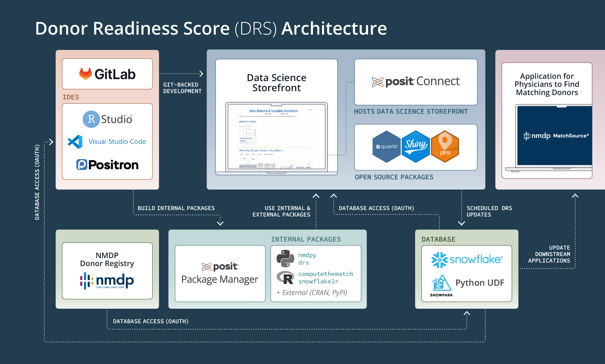Click the RStudio blue circle icon
Screen dimensions: 605x364
click(x=91, y=119)
